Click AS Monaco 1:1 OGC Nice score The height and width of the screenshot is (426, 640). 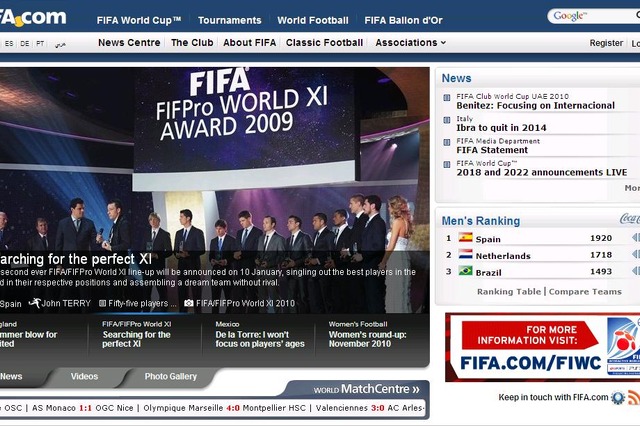(82, 408)
